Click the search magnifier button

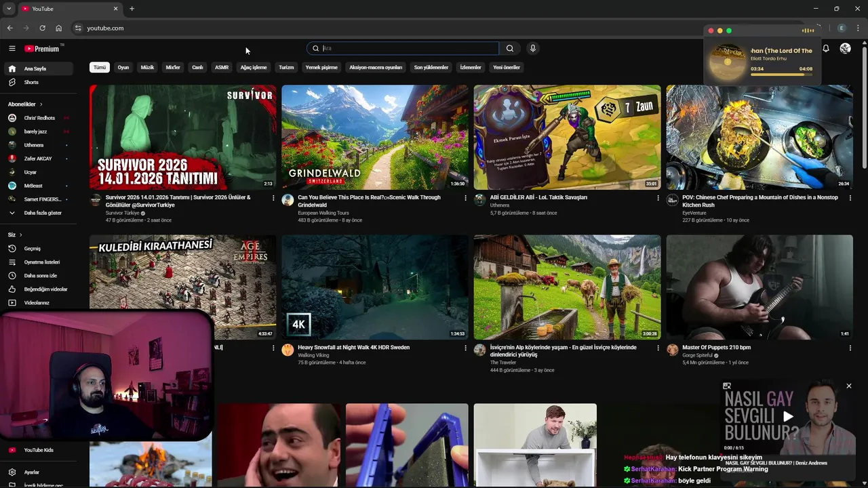(510, 48)
